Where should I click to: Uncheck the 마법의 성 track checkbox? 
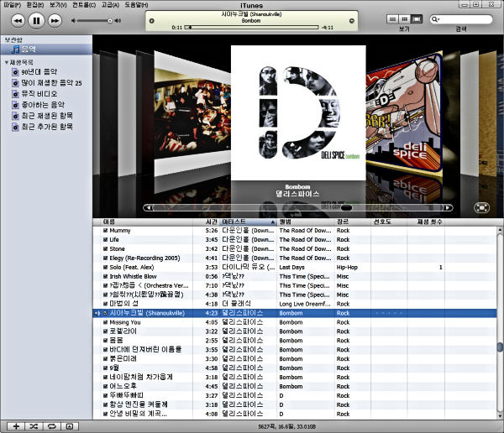[106, 304]
